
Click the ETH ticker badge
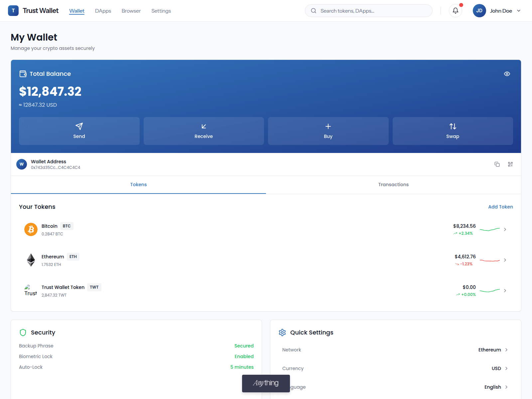click(73, 257)
